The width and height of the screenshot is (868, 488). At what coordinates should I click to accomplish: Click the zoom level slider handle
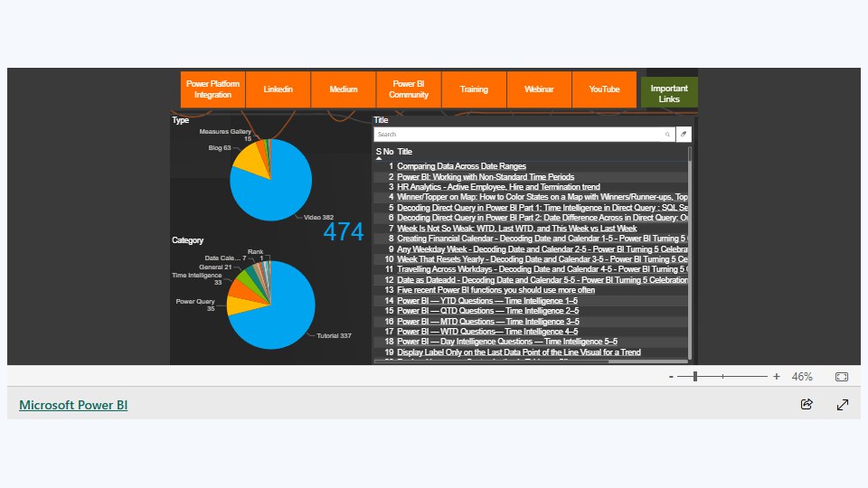tap(694, 377)
